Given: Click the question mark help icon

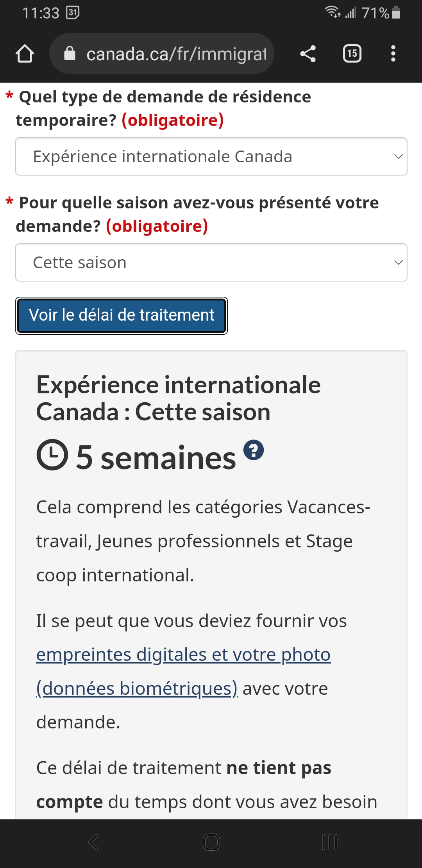Looking at the screenshot, I should click(x=254, y=450).
